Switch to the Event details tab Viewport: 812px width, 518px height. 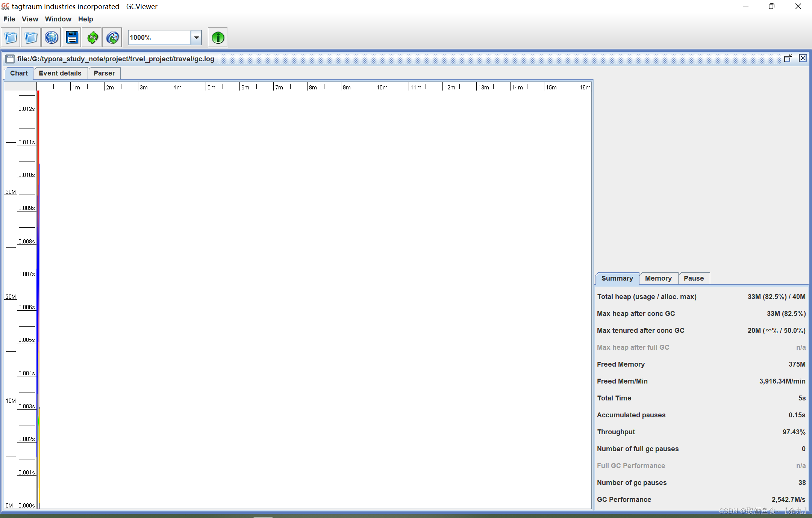click(60, 73)
